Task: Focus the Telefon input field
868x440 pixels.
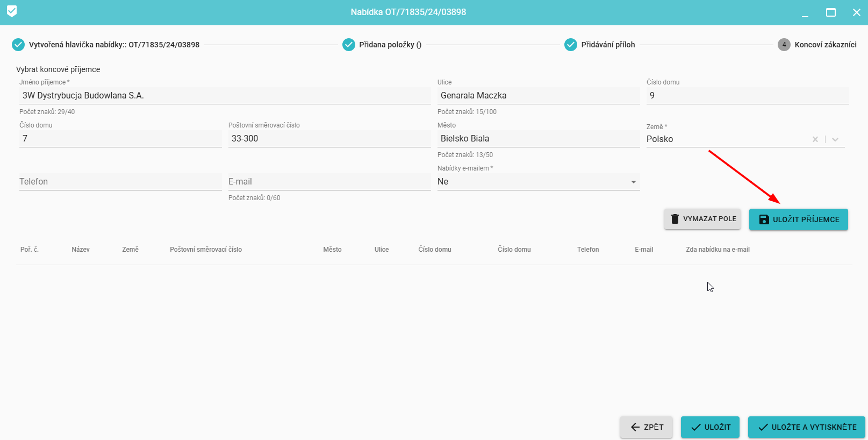Action: (x=120, y=182)
